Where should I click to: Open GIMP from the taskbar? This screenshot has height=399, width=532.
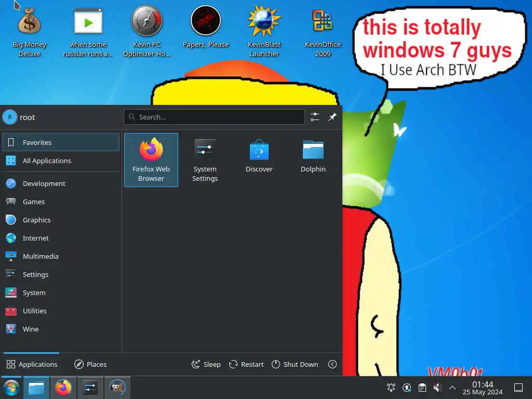(x=117, y=388)
